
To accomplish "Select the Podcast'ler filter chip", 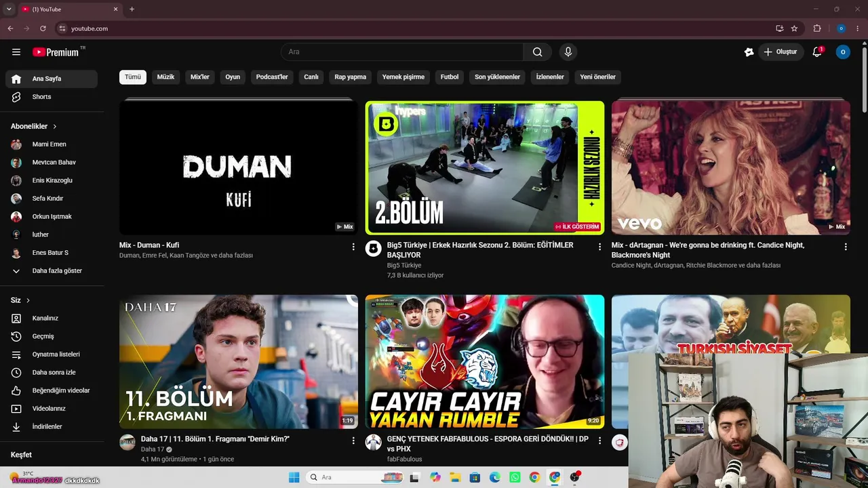I will [272, 77].
